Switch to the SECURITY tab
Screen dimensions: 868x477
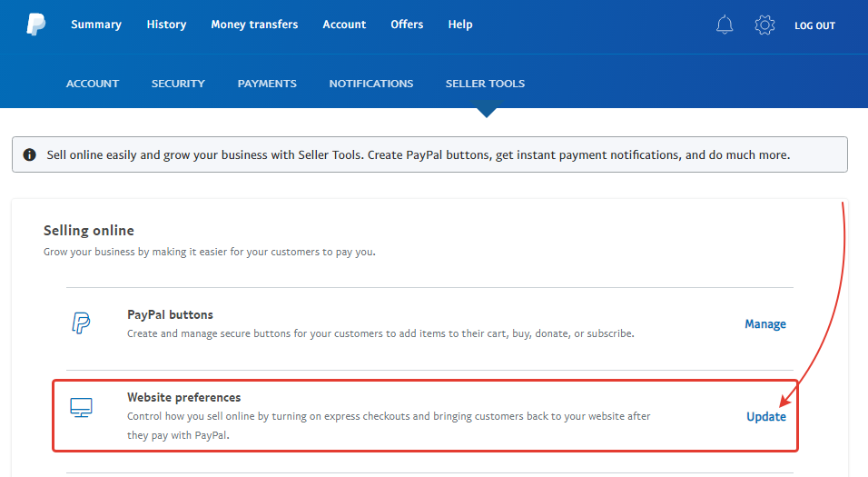(x=178, y=84)
